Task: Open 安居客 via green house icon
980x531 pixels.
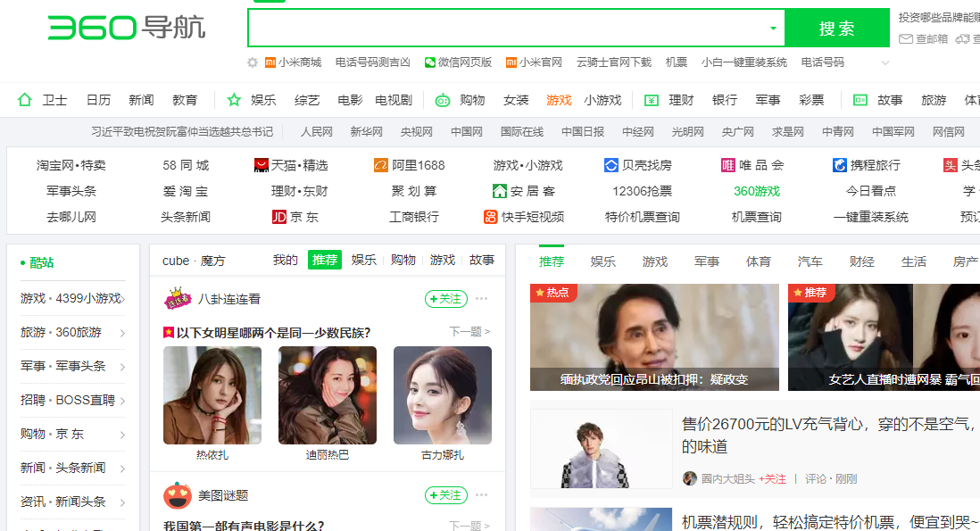Action: pyautogui.click(x=500, y=191)
